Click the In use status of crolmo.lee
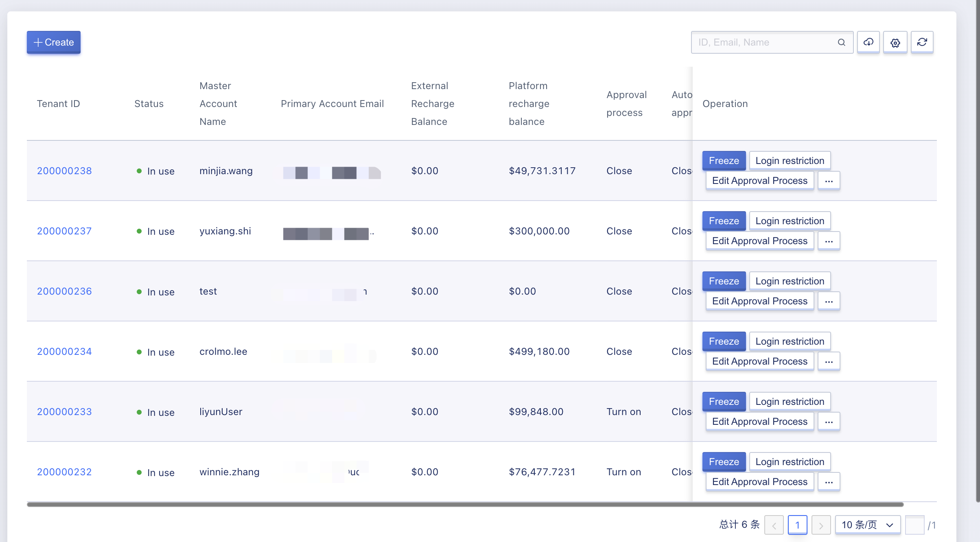 click(155, 352)
